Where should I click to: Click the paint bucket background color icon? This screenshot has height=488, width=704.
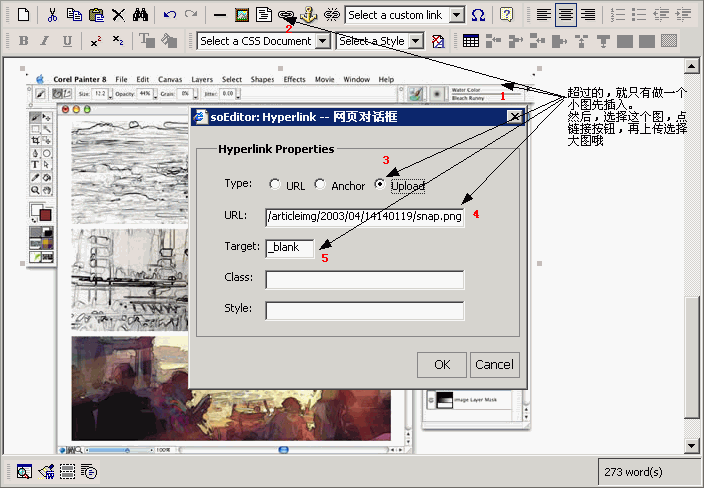click(169, 41)
